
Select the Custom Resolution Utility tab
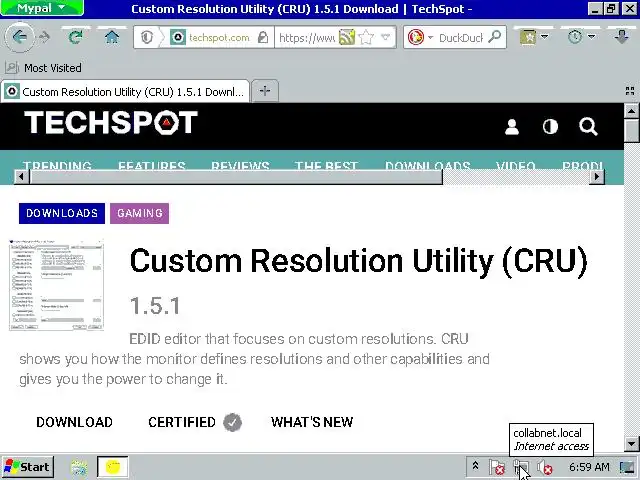[125, 91]
